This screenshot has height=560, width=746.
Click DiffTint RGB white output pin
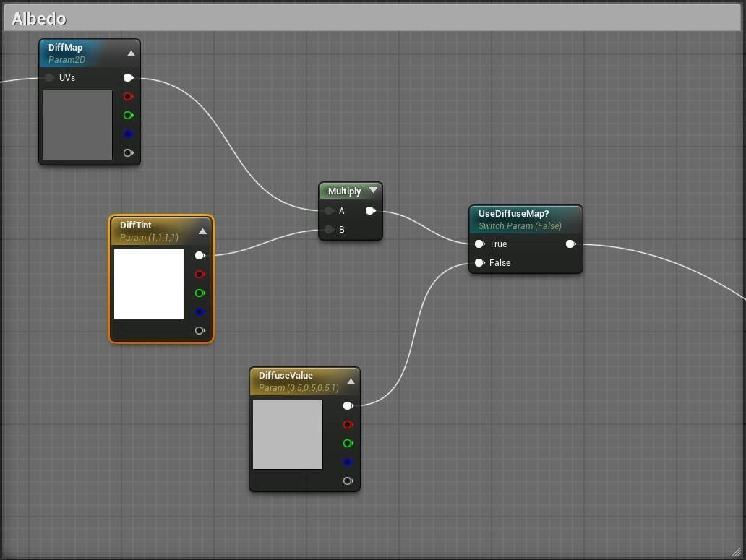(200, 255)
